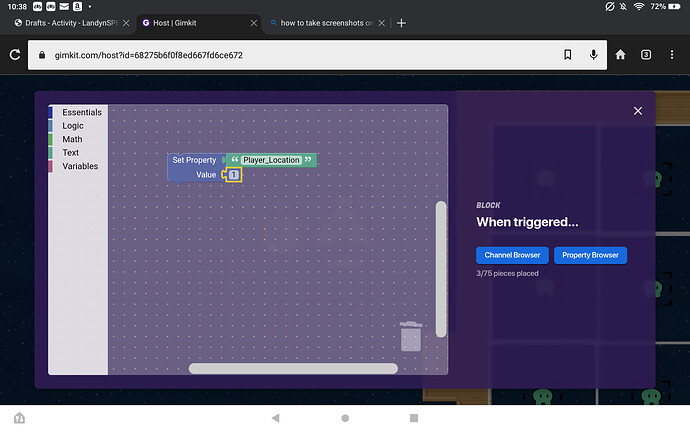Open the Property Browser
The width and height of the screenshot is (690, 431).
(x=590, y=255)
